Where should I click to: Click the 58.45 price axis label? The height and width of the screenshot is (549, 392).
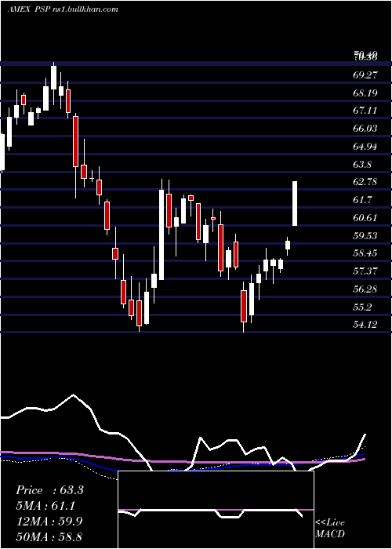pos(365,253)
